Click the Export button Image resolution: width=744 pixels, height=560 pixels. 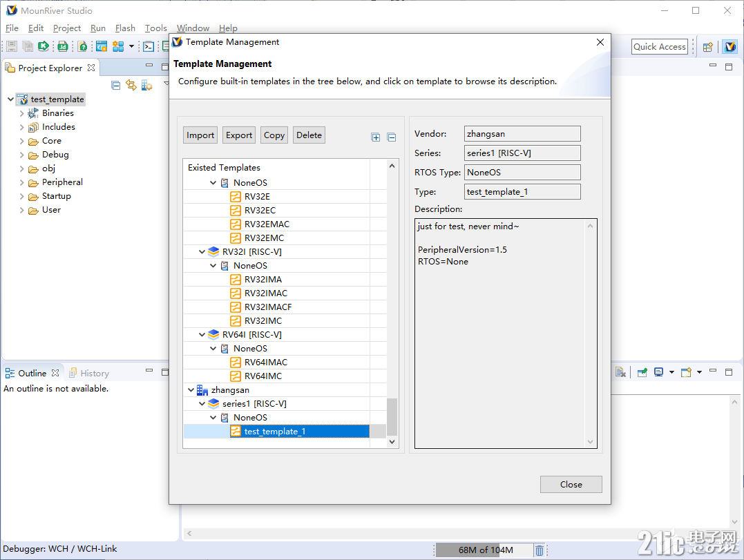[238, 135]
